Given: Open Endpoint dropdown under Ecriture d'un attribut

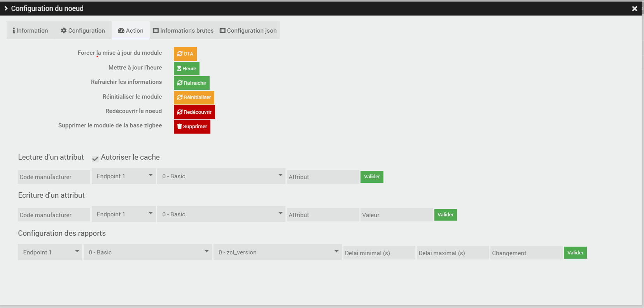Looking at the screenshot, I should click(x=124, y=214).
